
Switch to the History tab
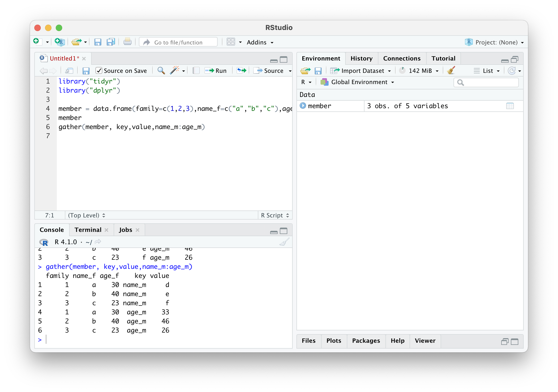point(361,58)
